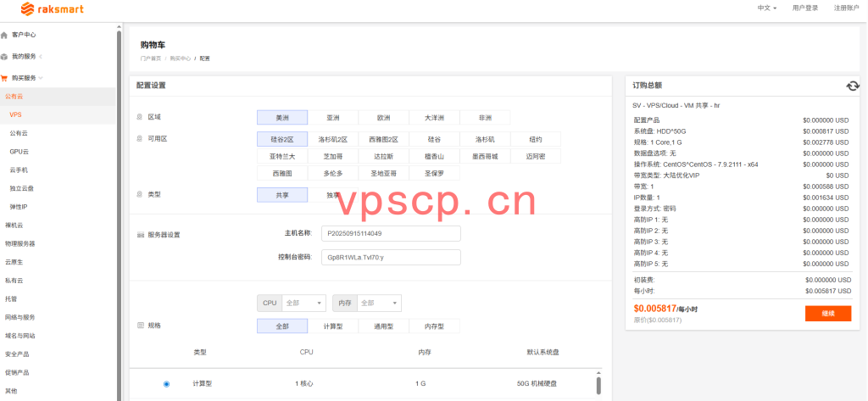Go to 门户首页 in breadcrumb
This screenshot has width=868, height=401.
pos(151,58)
